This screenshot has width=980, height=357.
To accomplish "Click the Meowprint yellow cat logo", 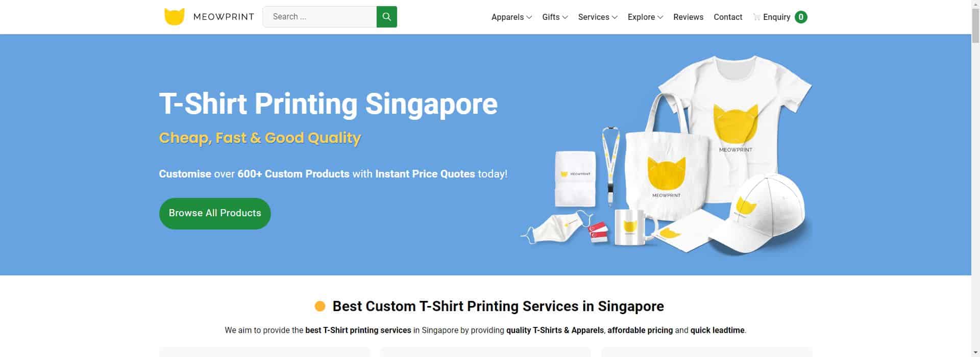I will (174, 17).
